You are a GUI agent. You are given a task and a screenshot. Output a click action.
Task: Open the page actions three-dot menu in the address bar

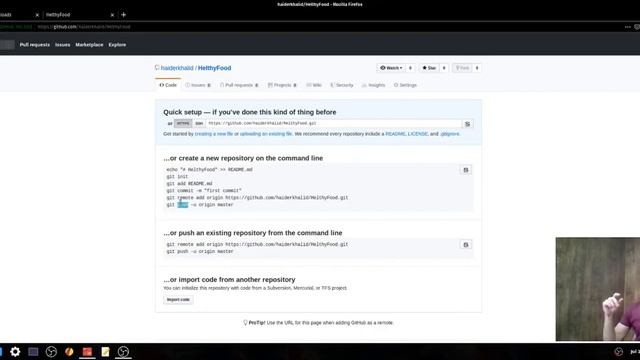point(627,27)
